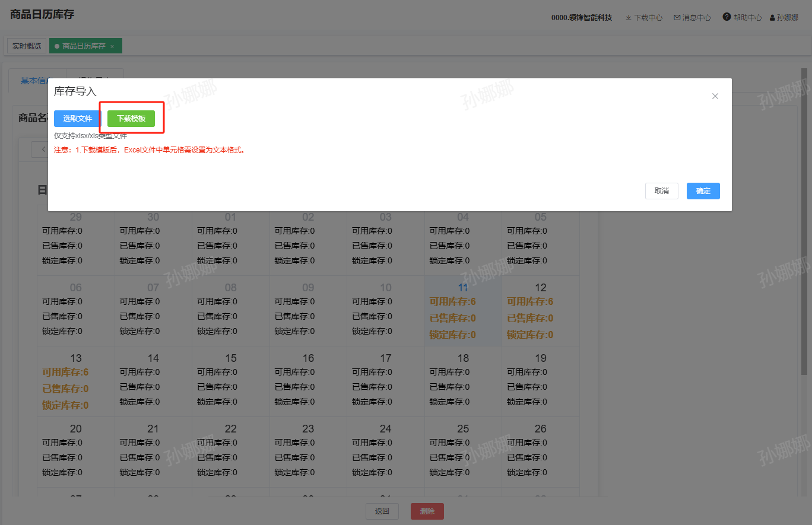Viewport: 812px width, 525px height.
Task: Click 锁定库存:0 under day 26
Action: click(x=527, y=472)
